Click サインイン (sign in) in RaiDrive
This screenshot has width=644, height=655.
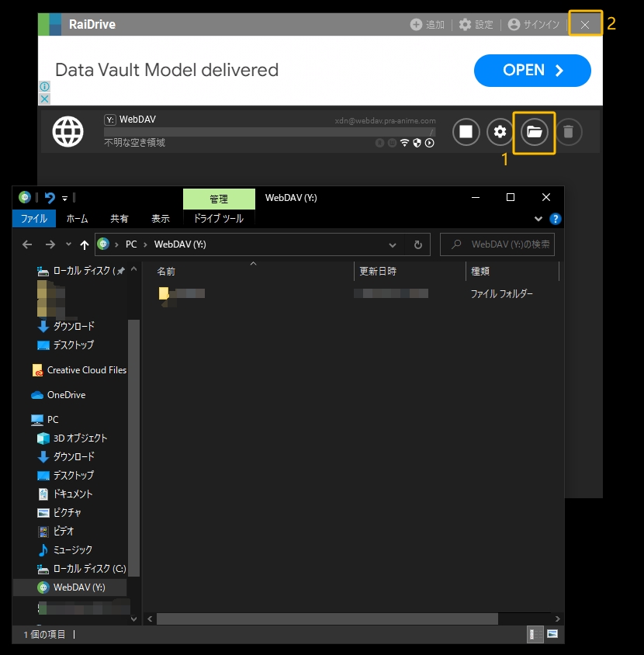click(x=534, y=25)
